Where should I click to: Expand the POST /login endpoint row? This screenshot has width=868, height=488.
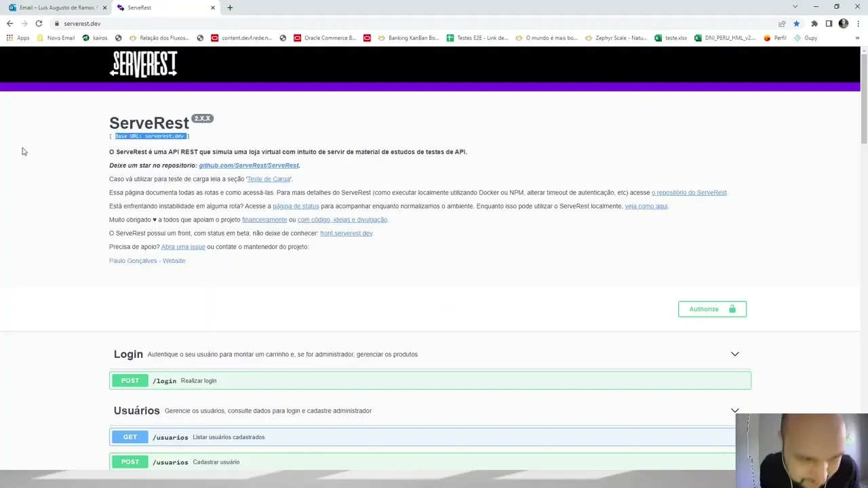pyautogui.click(x=430, y=381)
